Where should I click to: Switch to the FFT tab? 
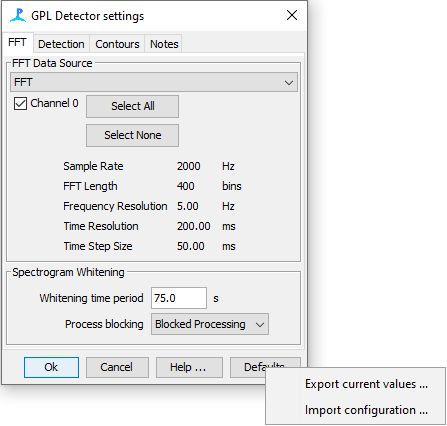(17, 43)
